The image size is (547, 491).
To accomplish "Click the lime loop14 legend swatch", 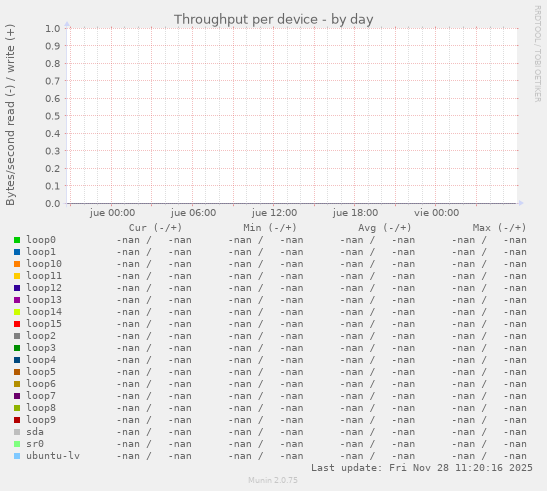I will coord(17,312).
